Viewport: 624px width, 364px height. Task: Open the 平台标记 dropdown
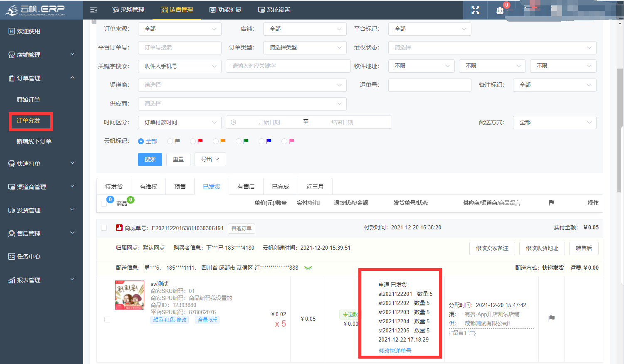coord(430,29)
